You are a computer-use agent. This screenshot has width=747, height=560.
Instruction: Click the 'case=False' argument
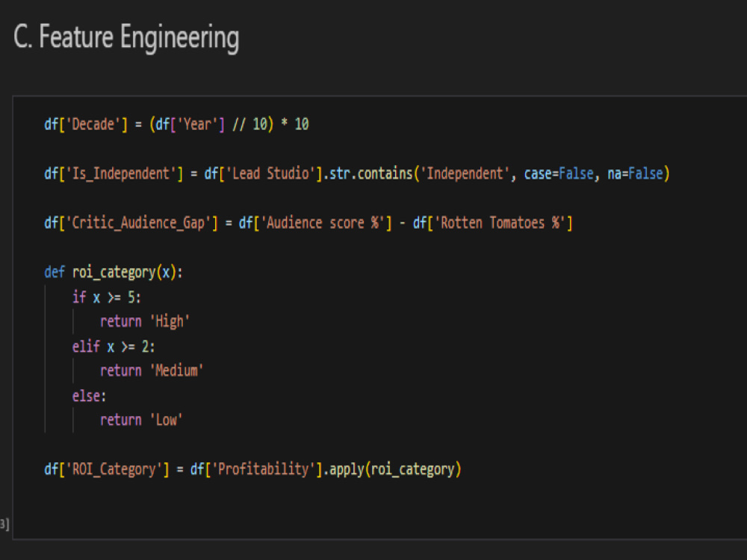(x=559, y=174)
